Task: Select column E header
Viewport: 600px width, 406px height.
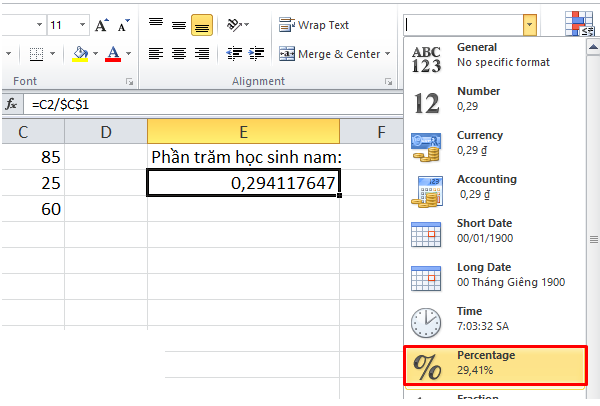Action: (x=243, y=132)
